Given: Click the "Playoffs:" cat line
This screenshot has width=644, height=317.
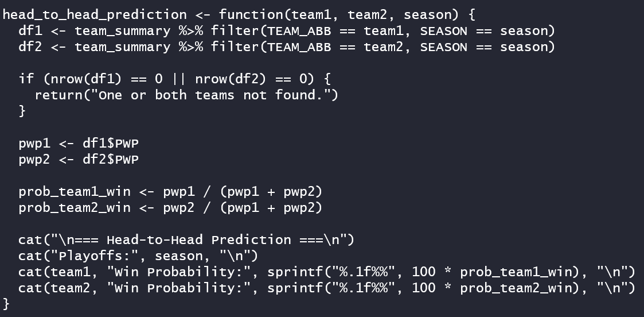Looking at the screenshot, I should [138, 256].
